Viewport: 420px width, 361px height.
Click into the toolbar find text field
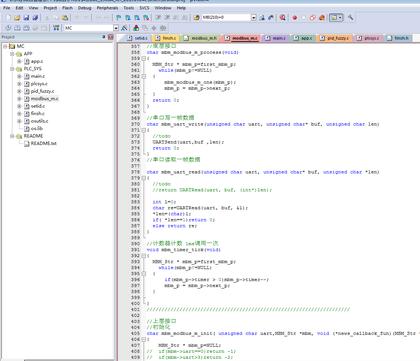(x=226, y=18)
